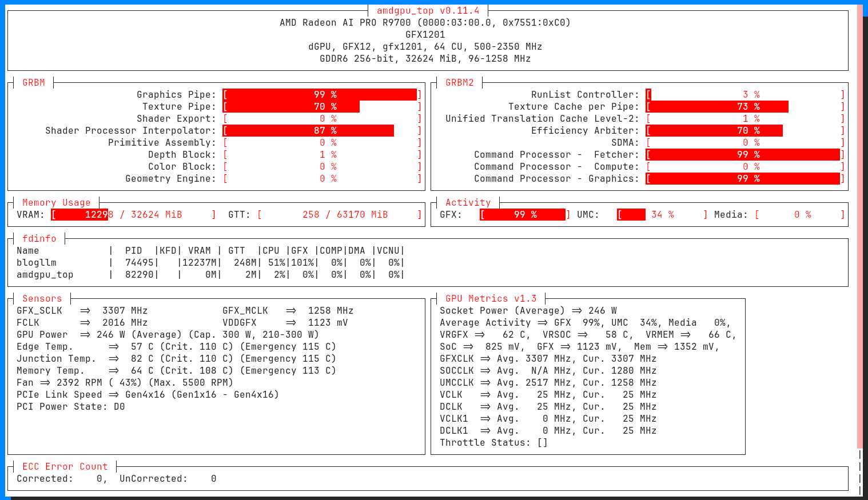Click the Primitive Assembly label
Viewport: 868px width, 500px height.
pyautogui.click(x=162, y=142)
